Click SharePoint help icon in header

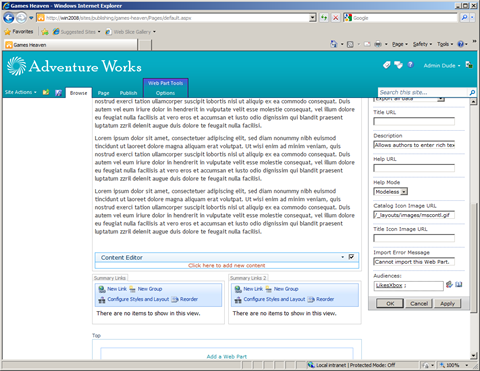point(411,65)
